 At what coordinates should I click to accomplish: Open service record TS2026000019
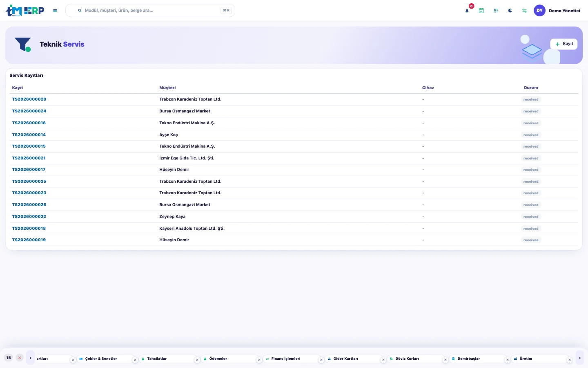coord(29,240)
